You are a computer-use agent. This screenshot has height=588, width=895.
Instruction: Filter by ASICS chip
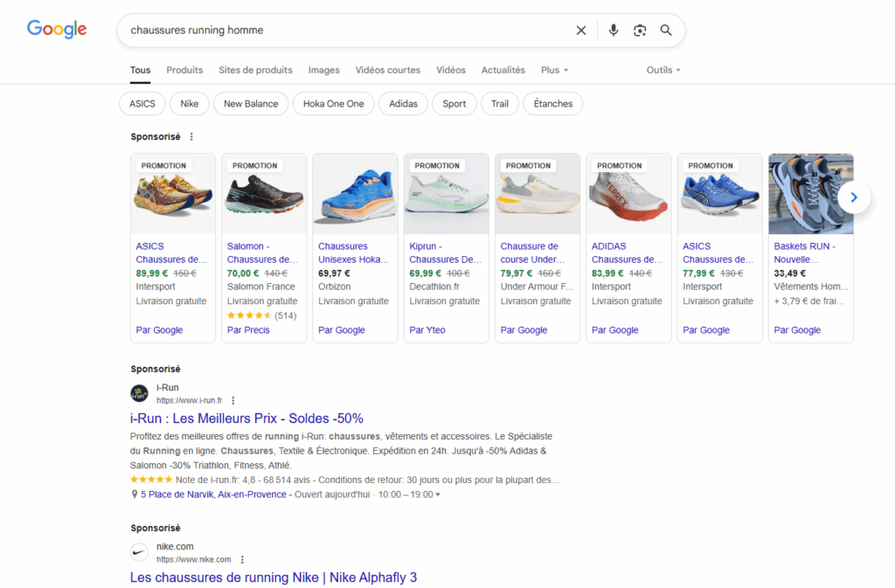pos(142,104)
